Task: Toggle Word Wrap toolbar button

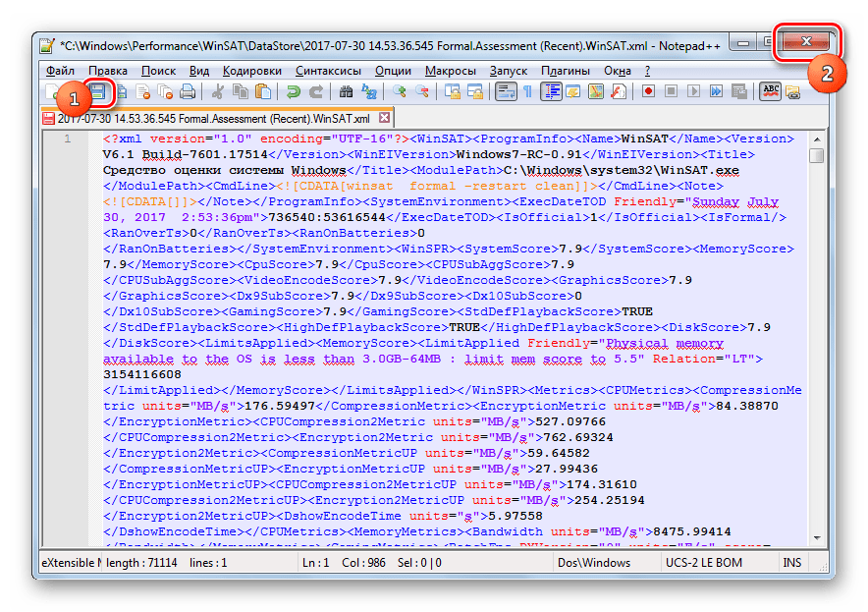Action: click(506, 91)
